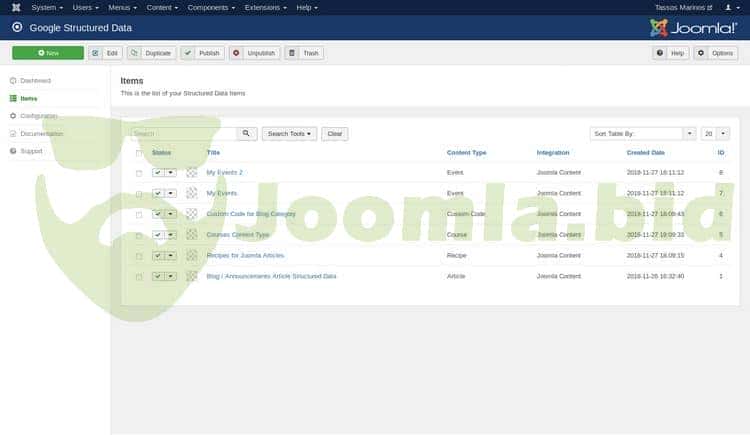This screenshot has height=435, width=750.
Task: Expand the Search Tools dropdown
Action: coord(289,134)
